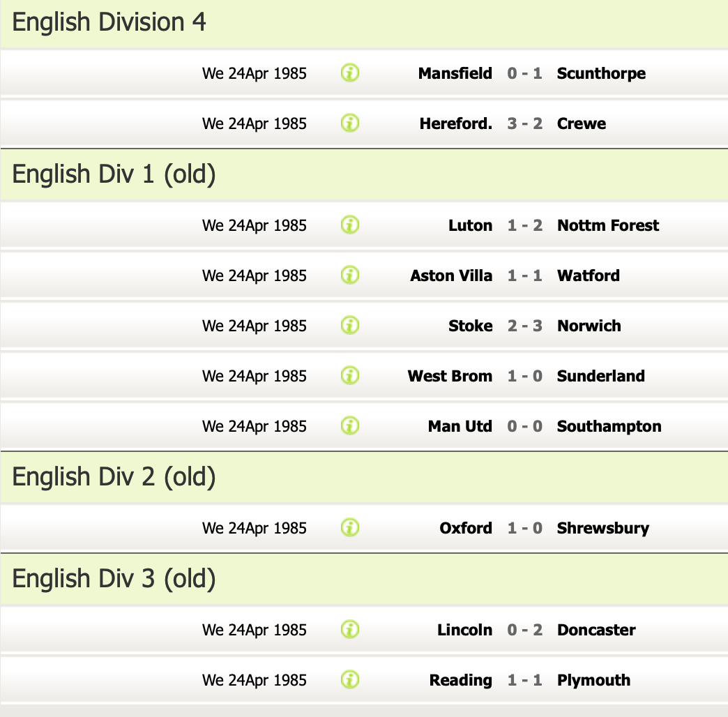Open the Nottm Forest team link
728x717 pixels.
pos(608,225)
